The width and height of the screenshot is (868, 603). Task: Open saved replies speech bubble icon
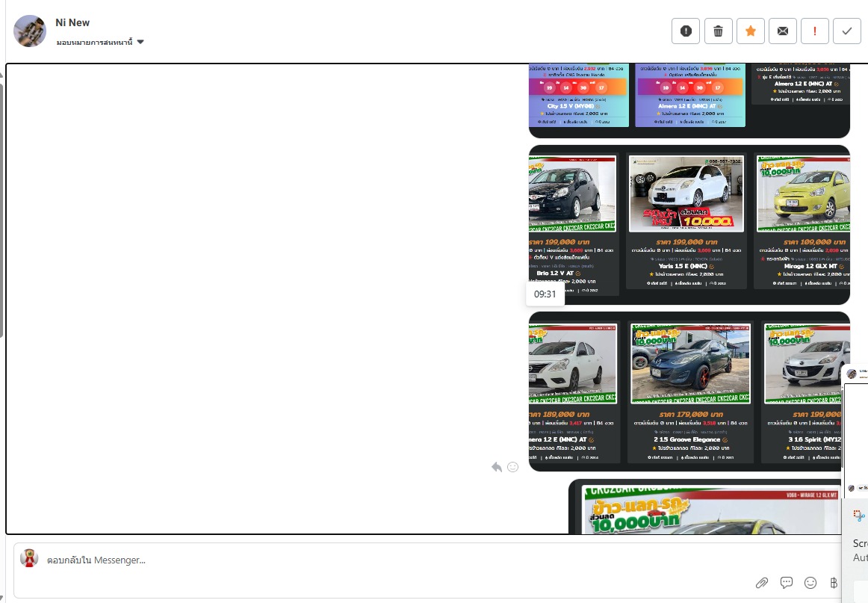(786, 583)
